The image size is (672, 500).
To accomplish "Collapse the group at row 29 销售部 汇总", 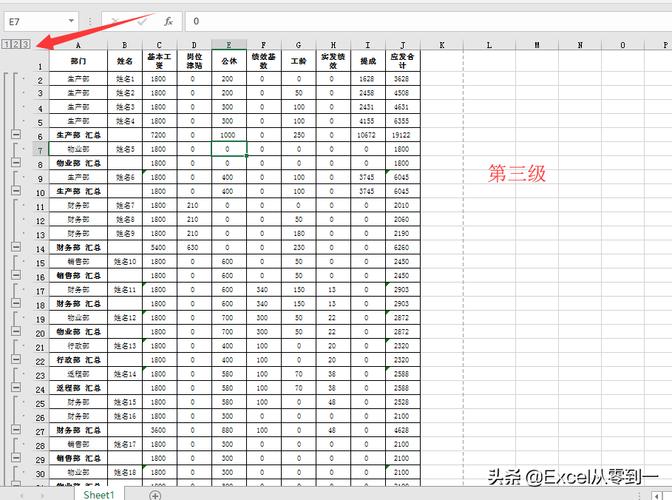I will pos(16,458).
